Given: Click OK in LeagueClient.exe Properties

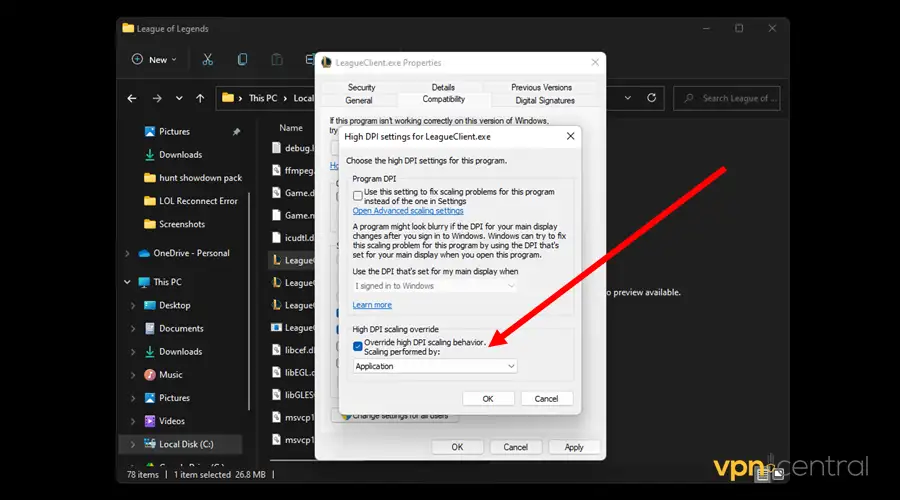Looking at the screenshot, I should (457, 447).
